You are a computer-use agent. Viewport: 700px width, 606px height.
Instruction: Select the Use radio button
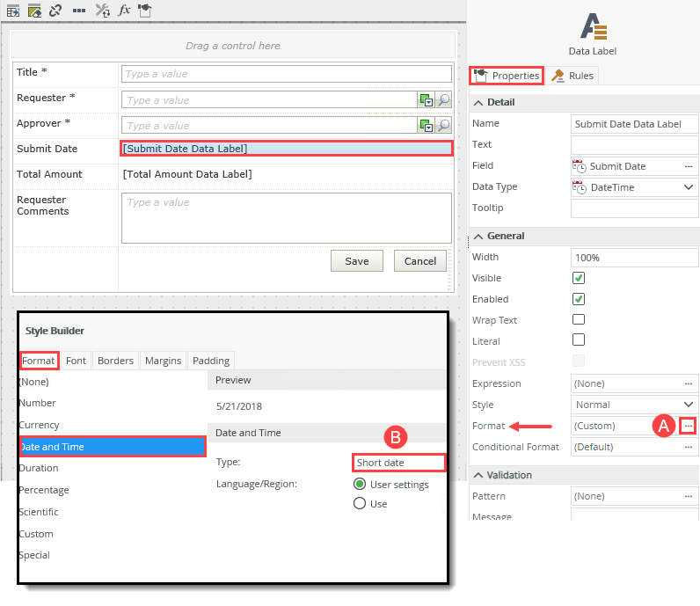360,504
